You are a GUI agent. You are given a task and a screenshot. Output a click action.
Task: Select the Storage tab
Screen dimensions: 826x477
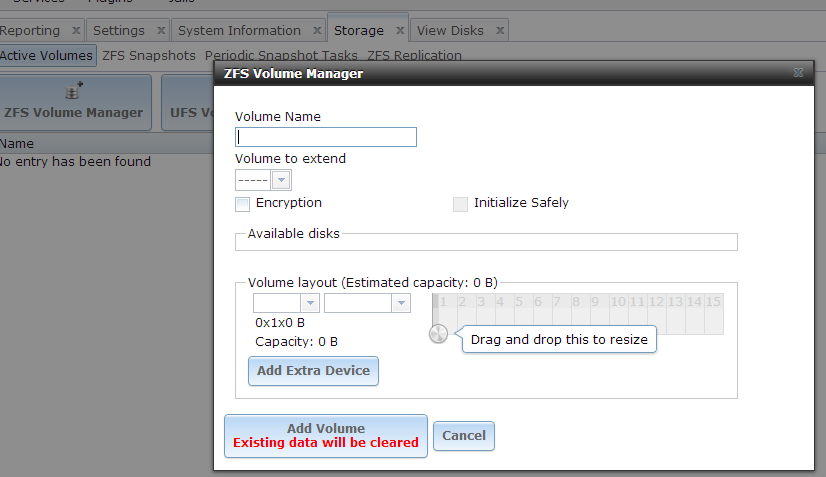coord(359,31)
